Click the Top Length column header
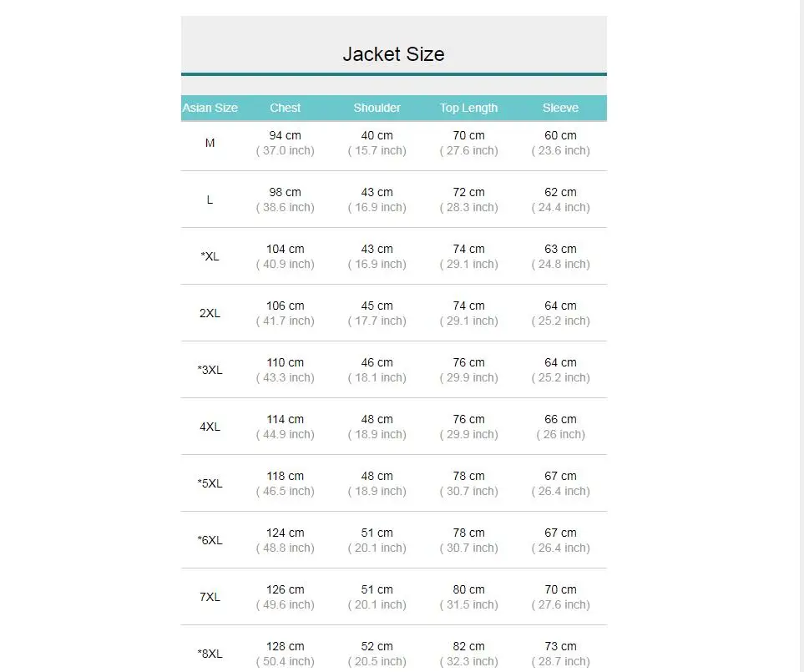This screenshot has width=804, height=672. [468, 108]
